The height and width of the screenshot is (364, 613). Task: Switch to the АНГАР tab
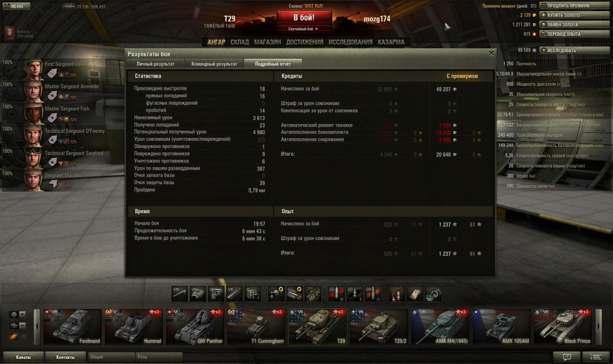pos(216,42)
